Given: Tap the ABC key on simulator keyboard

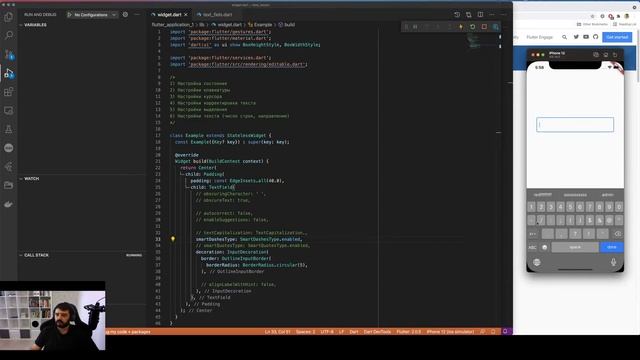Looking at the screenshot, I should 533,247.
